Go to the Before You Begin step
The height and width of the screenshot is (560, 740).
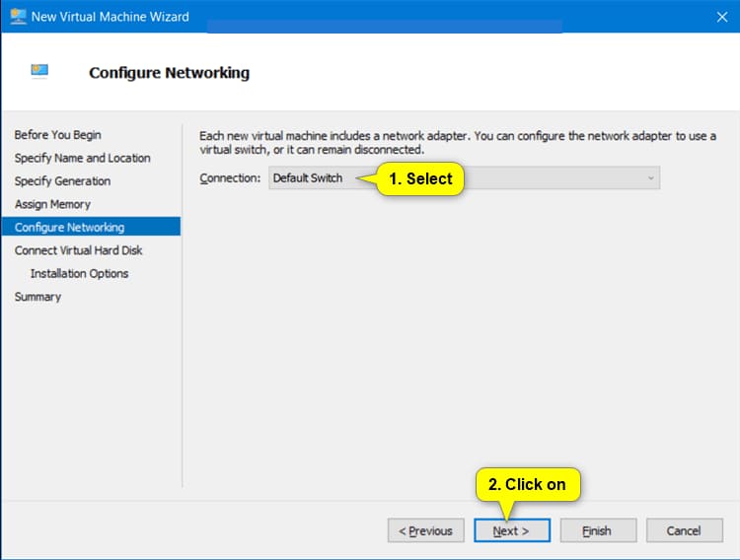(57, 135)
